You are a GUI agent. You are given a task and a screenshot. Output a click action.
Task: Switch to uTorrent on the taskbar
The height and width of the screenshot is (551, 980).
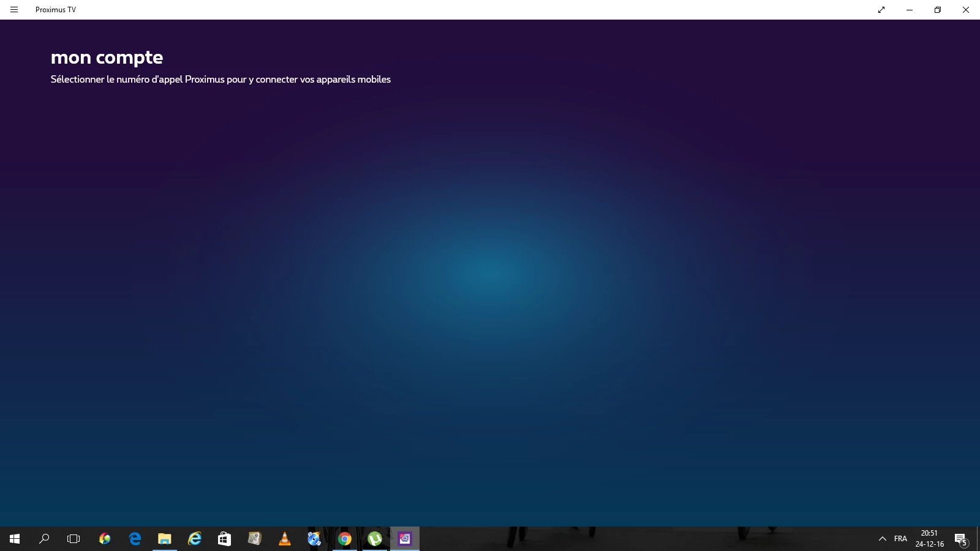(375, 539)
